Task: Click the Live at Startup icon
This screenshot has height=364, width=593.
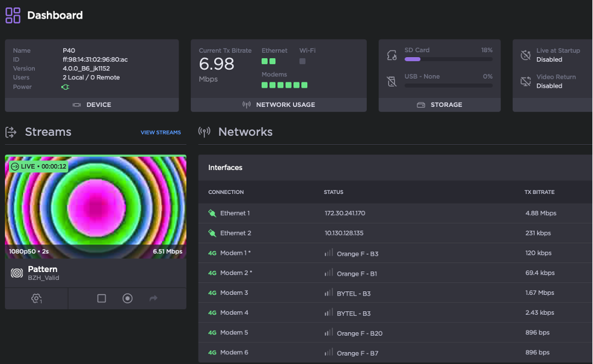Action: 525,55
